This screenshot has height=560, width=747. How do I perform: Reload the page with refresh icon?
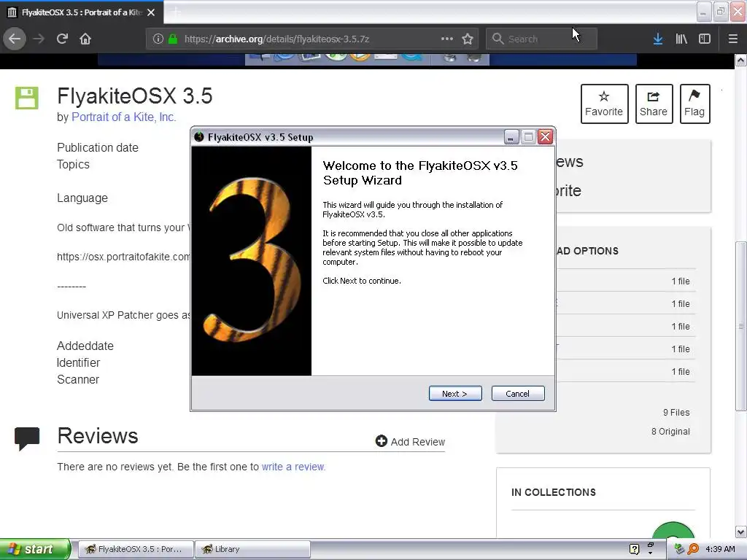[x=62, y=39]
